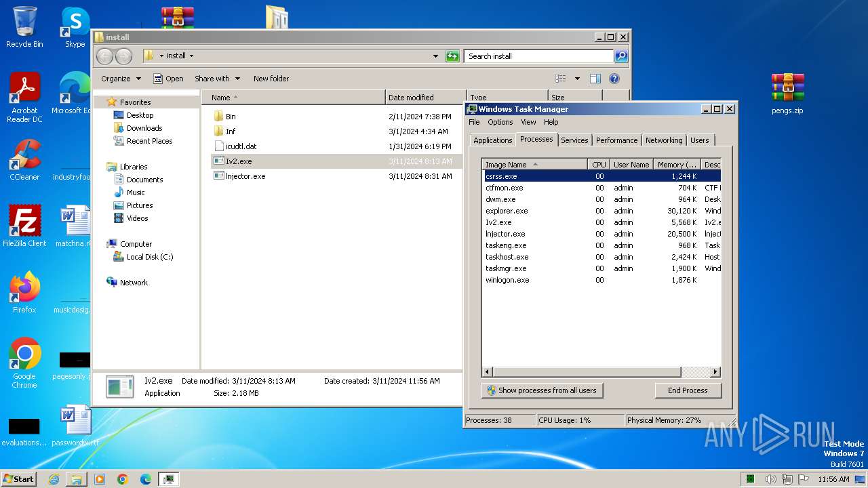This screenshot has height=488, width=868.
Task: Click Chrome icon in the taskbar
Action: coord(122,479)
